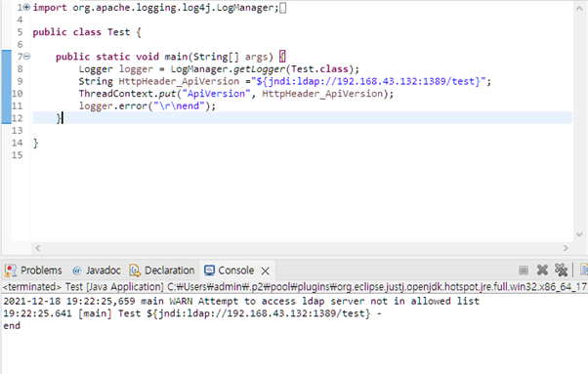Image resolution: width=588 pixels, height=374 pixels.
Task: Click class name Test in the declaration on line 5
Action: coord(118,32)
